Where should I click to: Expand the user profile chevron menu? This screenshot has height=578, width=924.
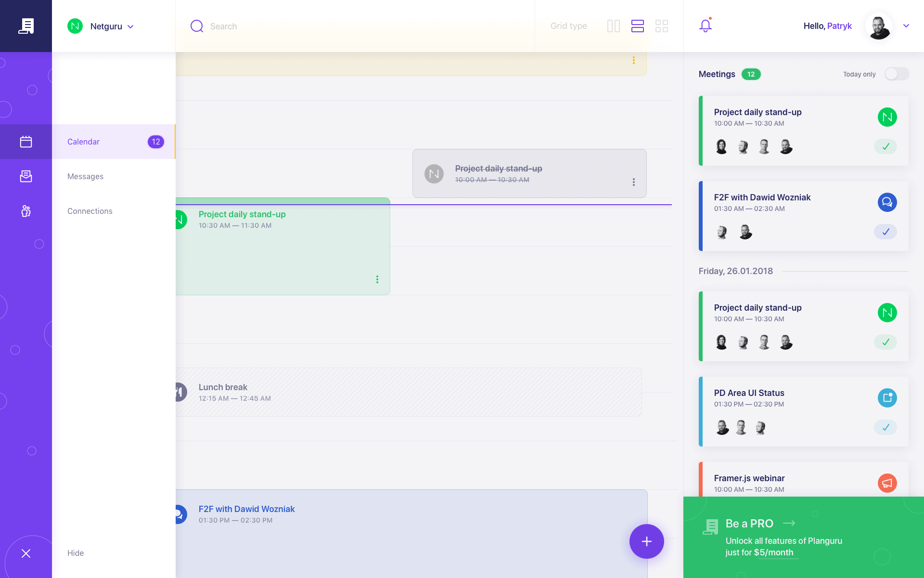[x=906, y=26]
